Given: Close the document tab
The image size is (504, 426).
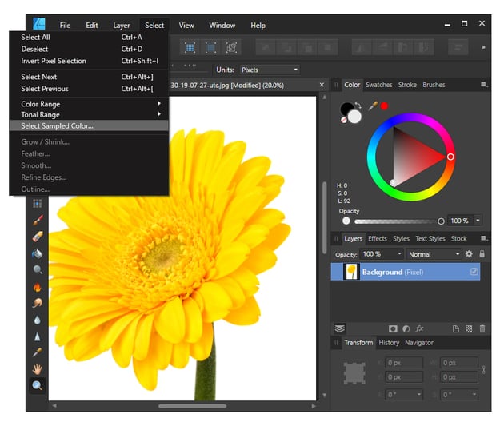Looking at the screenshot, I should 322,85.
